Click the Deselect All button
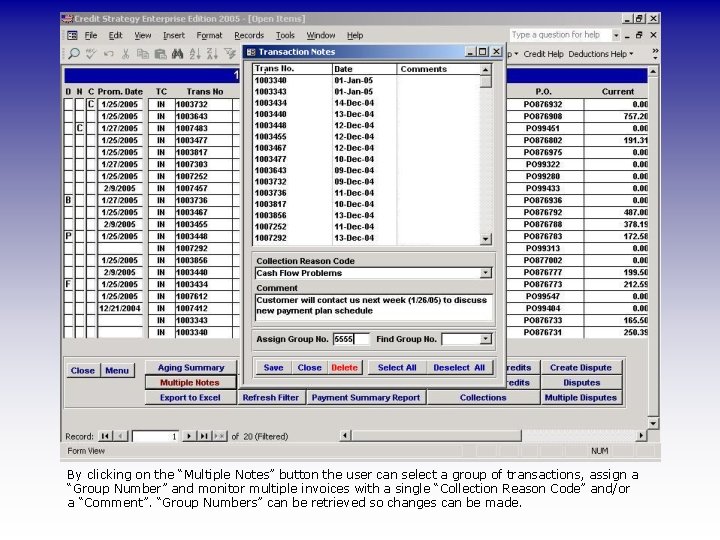Viewport: 720px width, 540px height. click(x=459, y=367)
